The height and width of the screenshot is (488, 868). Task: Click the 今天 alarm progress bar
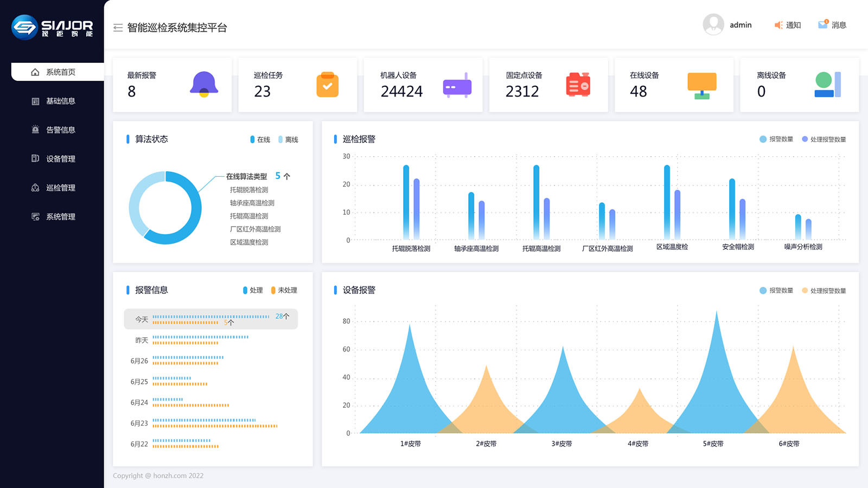click(210, 319)
